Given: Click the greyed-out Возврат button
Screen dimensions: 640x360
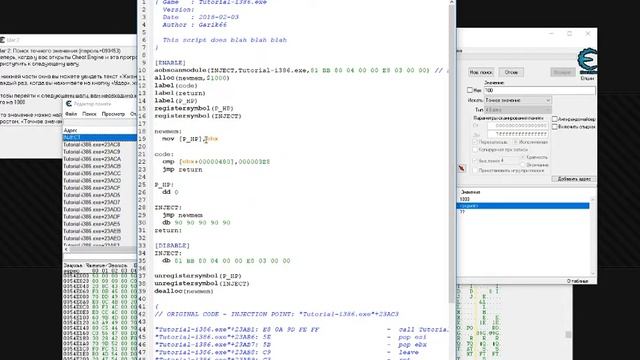Looking at the screenshot, I should (x=562, y=72).
